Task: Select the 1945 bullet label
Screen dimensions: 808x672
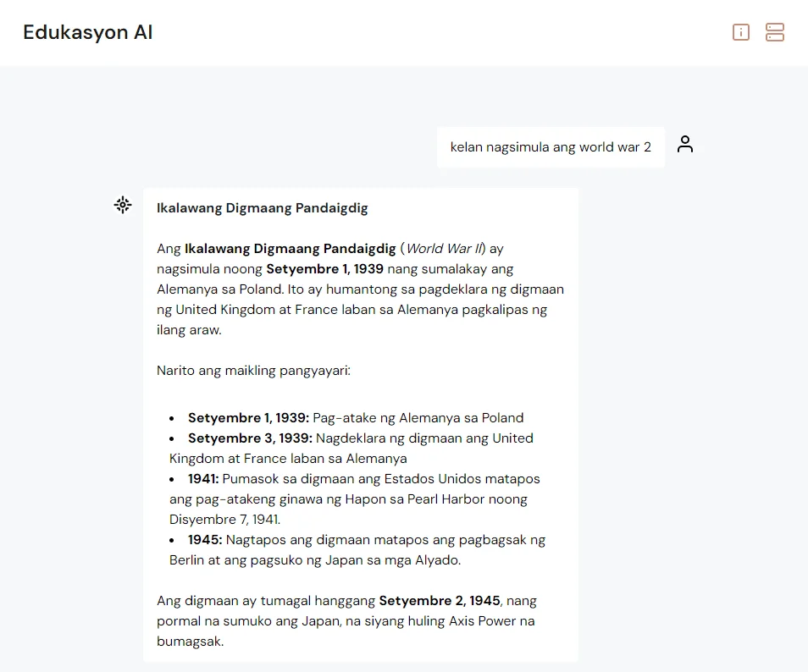Action: tap(205, 540)
